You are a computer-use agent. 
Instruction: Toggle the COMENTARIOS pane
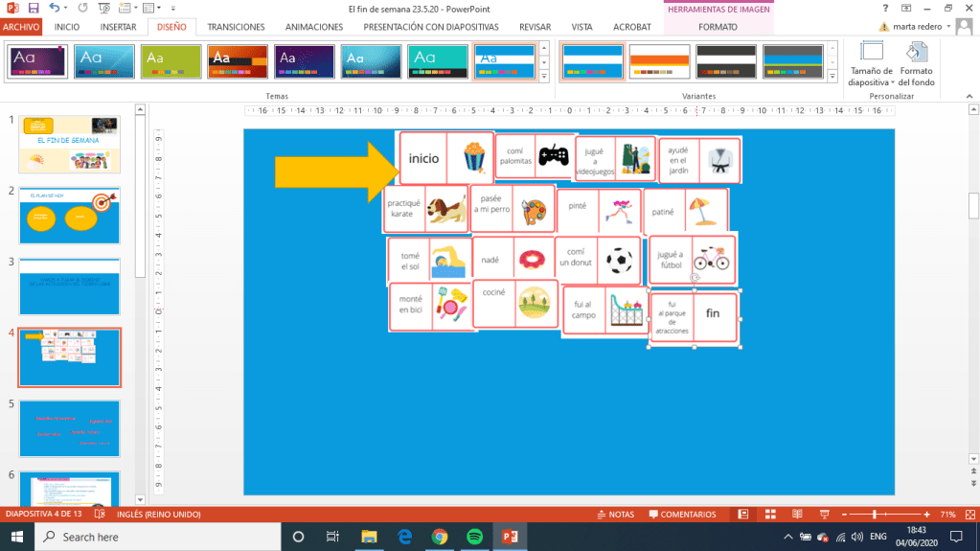681,515
